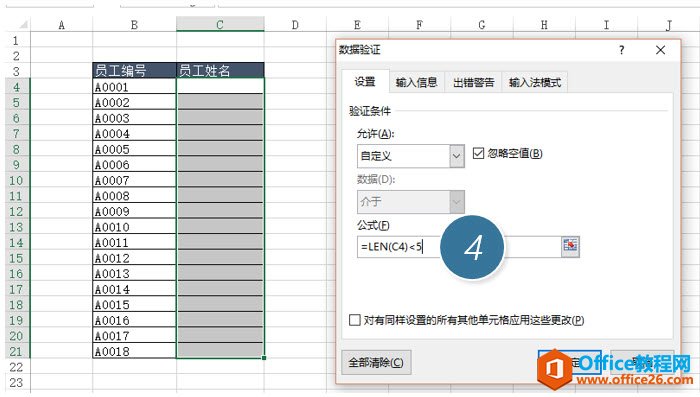This screenshot has width=700, height=397.
Task: Check 对有同样设置的所有其他单元格应用这些更改
Action: point(354,320)
